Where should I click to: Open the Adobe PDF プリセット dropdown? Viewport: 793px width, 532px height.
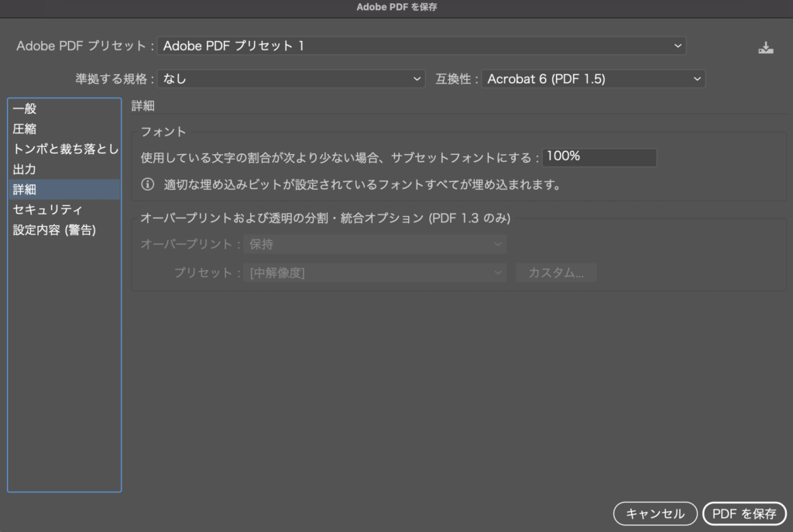[x=422, y=46]
